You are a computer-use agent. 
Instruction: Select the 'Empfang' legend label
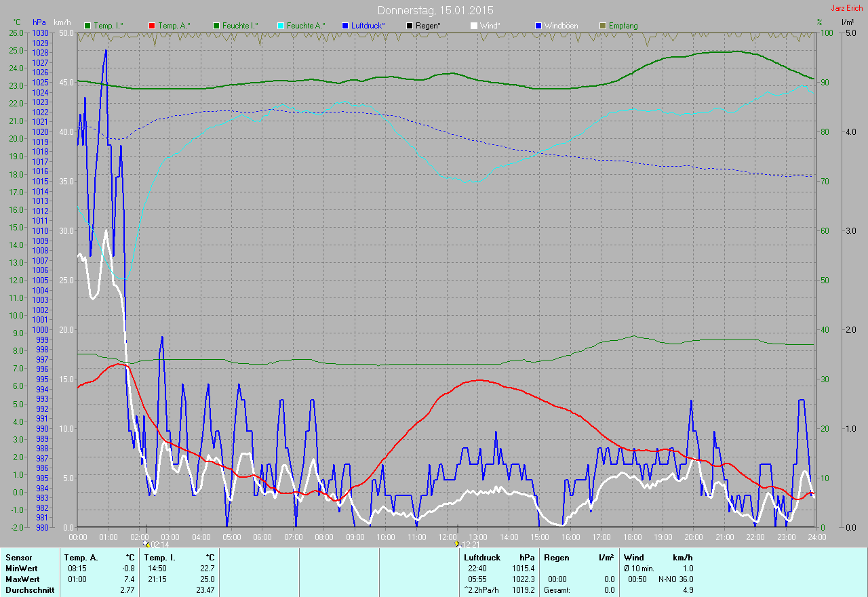click(x=623, y=26)
